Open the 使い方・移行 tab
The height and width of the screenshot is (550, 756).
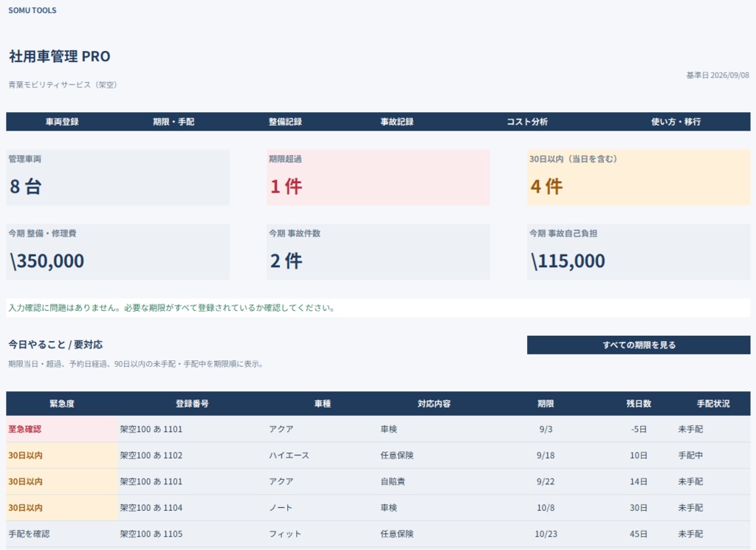tap(676, 122)
